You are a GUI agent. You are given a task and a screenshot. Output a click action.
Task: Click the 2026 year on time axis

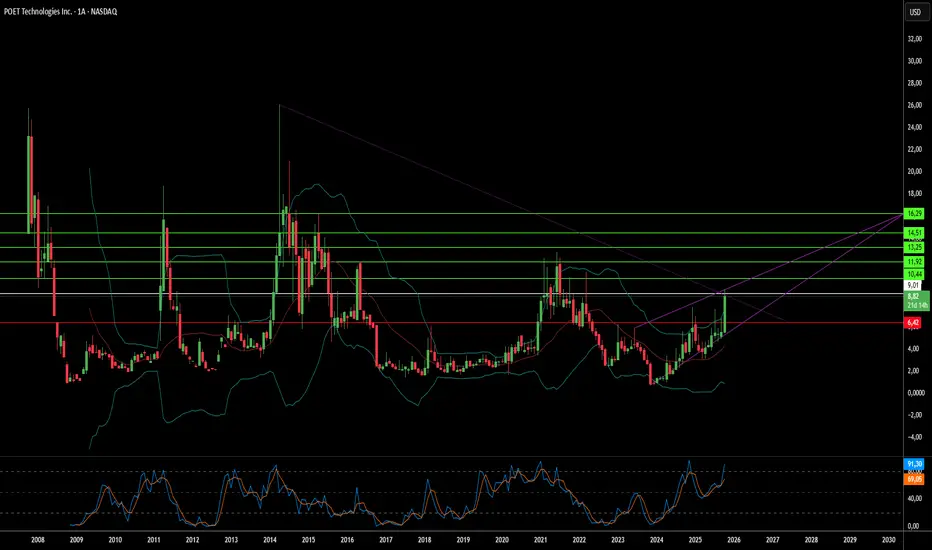(x=734, y=540)
